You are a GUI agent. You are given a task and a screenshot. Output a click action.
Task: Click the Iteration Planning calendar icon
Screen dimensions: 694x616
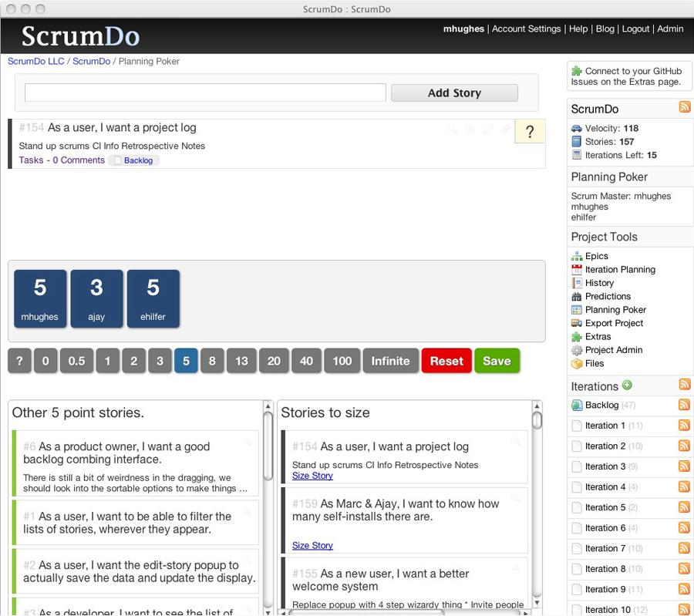pyautogui.click(x=576, y=270)
